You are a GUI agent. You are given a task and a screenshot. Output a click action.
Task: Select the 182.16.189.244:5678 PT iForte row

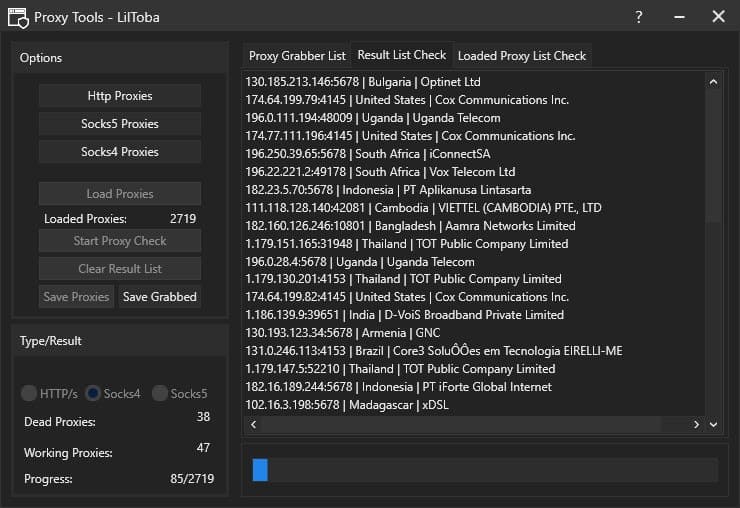pos(474,386)
